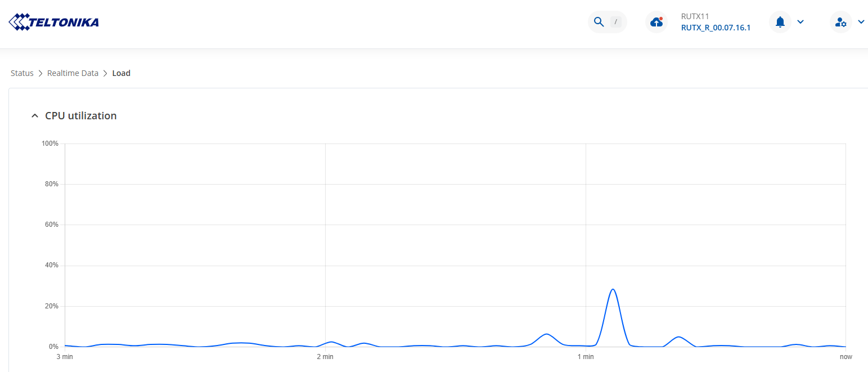The height and width of the screenshot is (372, 868).
Task: Click the notifications bell icon
Action: [x=780, y=22]
